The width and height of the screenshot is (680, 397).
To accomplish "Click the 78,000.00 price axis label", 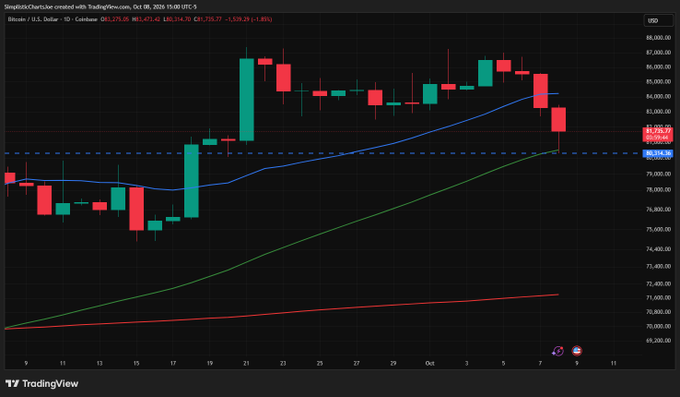I will 658,190.
